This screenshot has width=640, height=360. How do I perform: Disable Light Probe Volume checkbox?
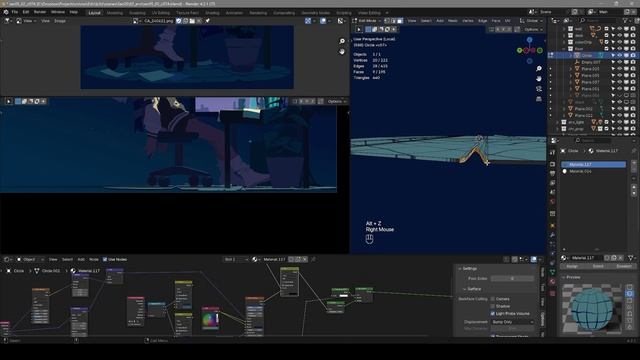click(x=493, y=313)
